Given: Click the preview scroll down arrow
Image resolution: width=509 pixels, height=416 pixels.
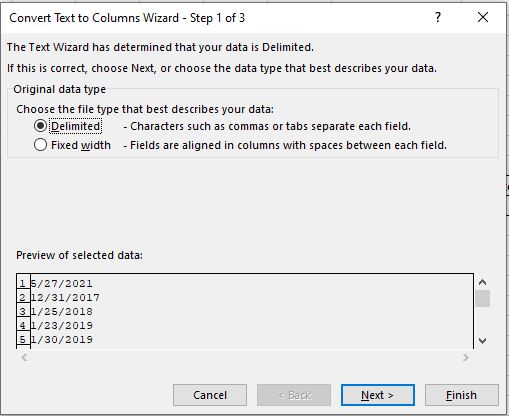Looking at the screenshot, I should coord(482,341).
